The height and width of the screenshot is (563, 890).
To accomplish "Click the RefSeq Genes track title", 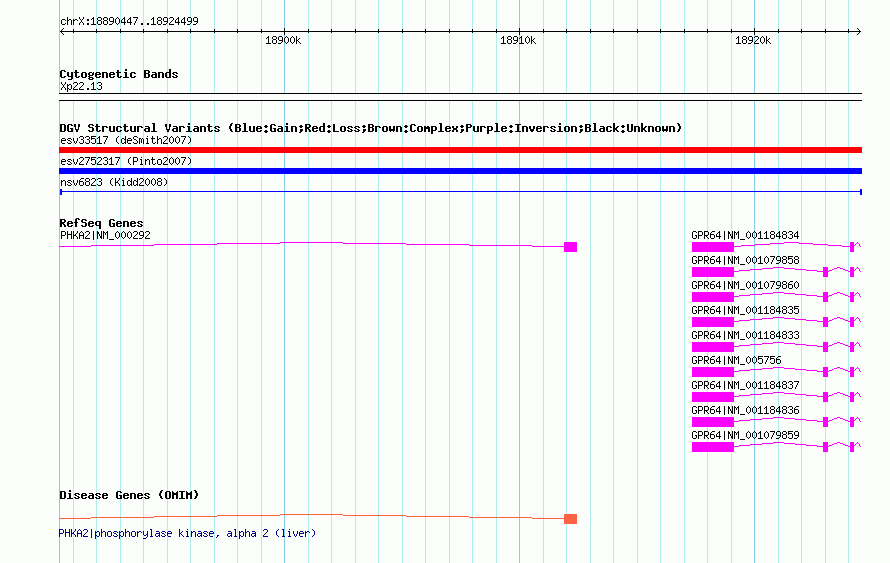I will pyautogui.click(x=101, y=223).
